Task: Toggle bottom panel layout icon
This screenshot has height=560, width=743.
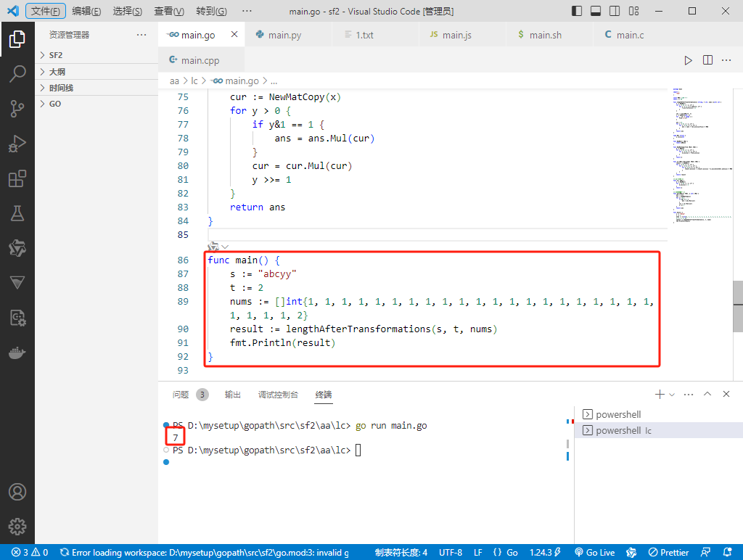Action: 596,11
